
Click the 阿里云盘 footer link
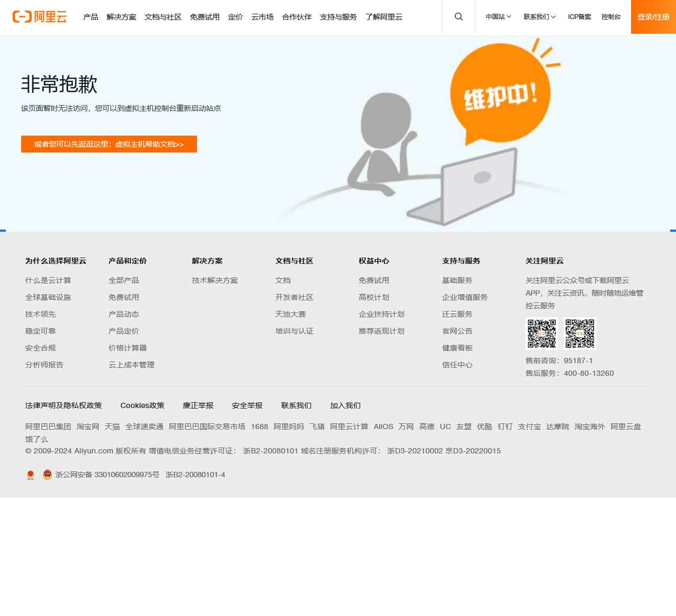tap(626, 427)
